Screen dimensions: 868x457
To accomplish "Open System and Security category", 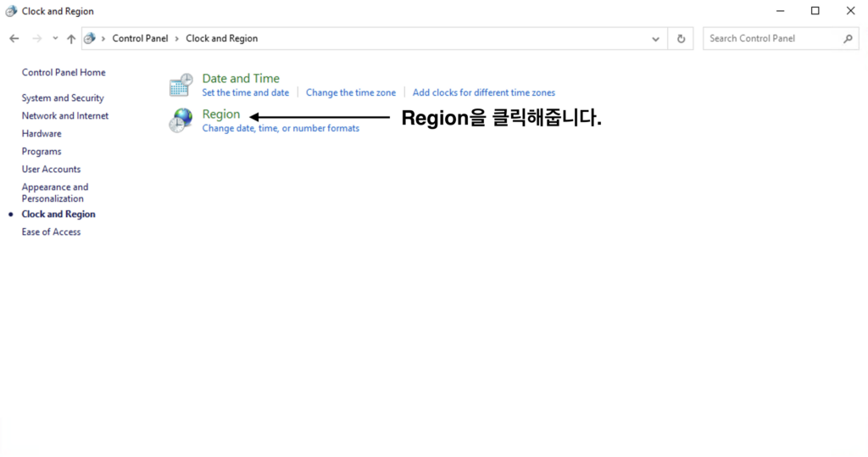I will [63, 98].
